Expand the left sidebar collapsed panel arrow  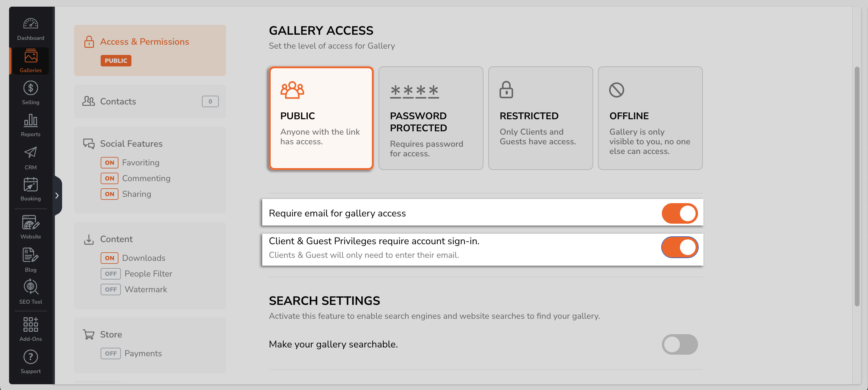point(56,195)
